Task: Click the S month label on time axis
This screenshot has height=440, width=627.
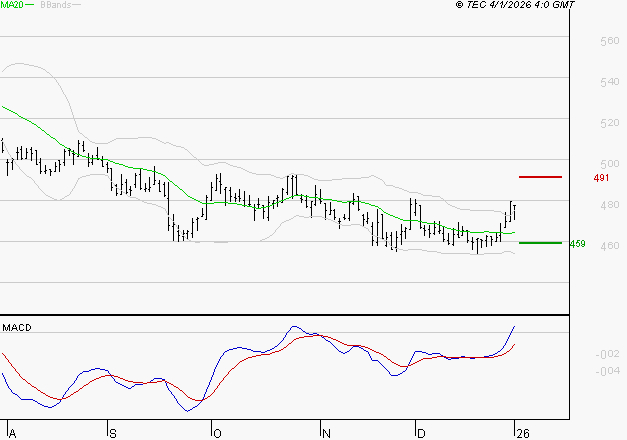Action: (x=113, y=434)
